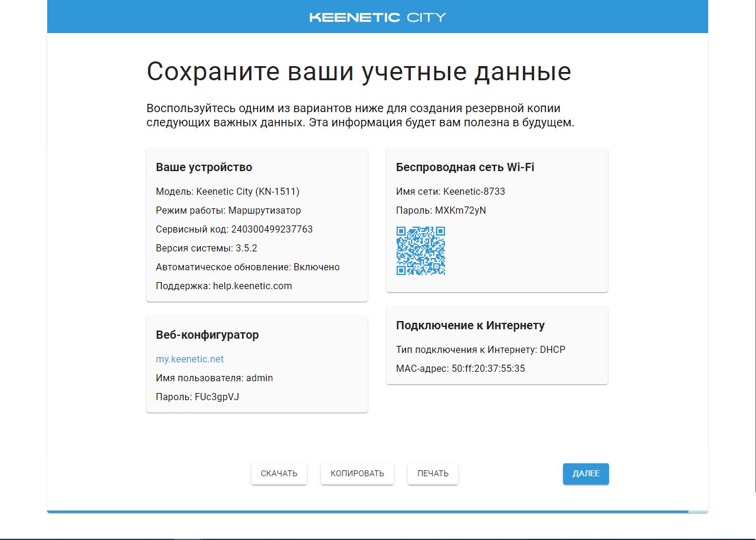Image resolution: width=756 pixels, height=540 pixels.
Task: Click the Wi-Fi QR code image
Action: (x=421, y=251)
